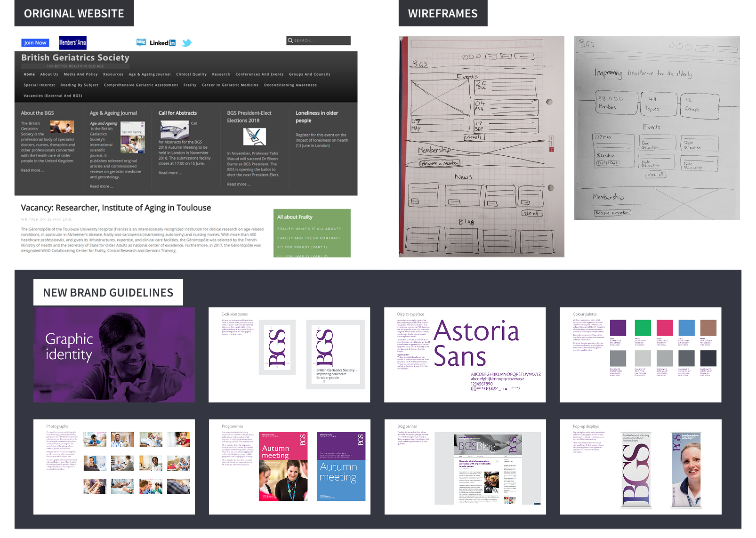Viewport: 756px width, 538px height.
Task: Select the darkest navy swatch in Colour palette
Action: (x=708, y=358)
